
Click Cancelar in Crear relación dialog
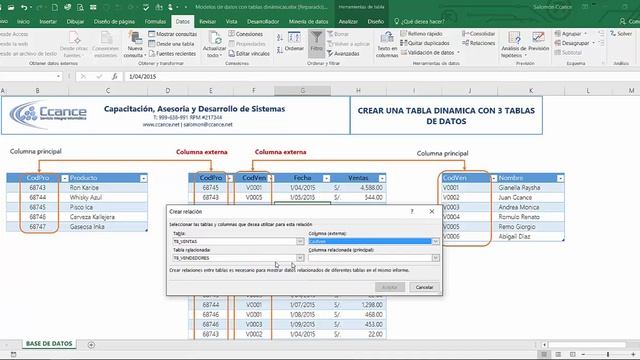424,287
